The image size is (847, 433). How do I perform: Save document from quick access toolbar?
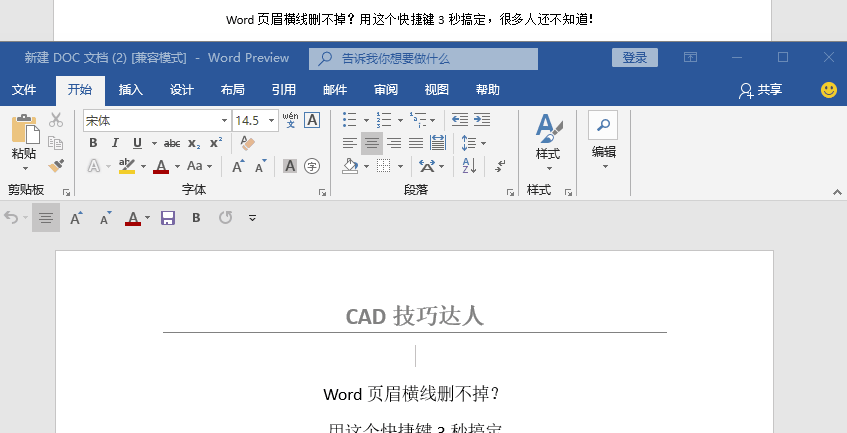click(168, 218)
